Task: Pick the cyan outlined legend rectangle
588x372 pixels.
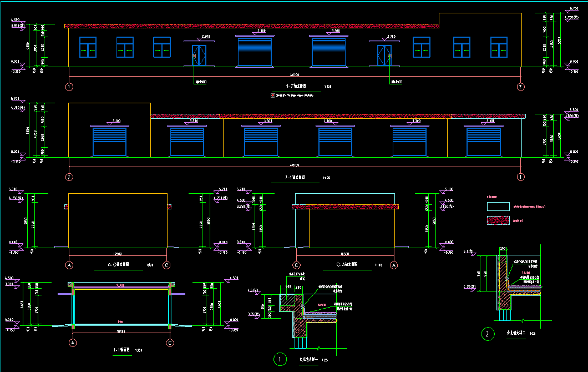Action: coord(498,206)
